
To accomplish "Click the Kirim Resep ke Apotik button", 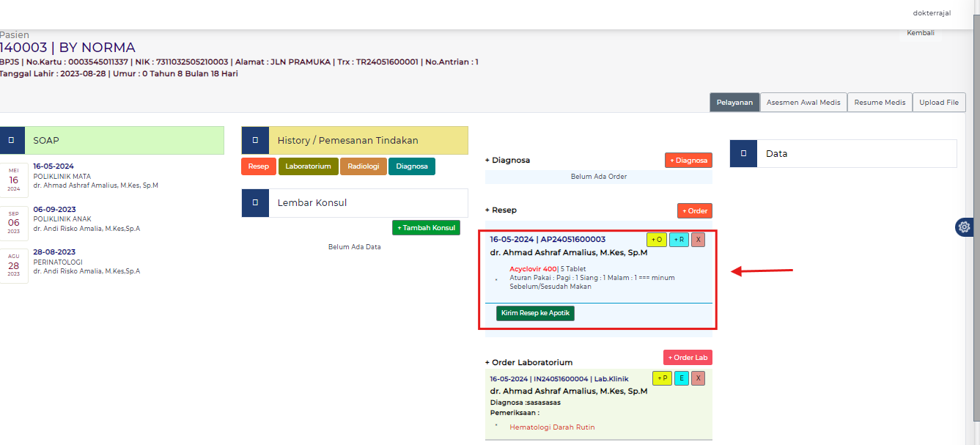I will click(x=535, y=313).
